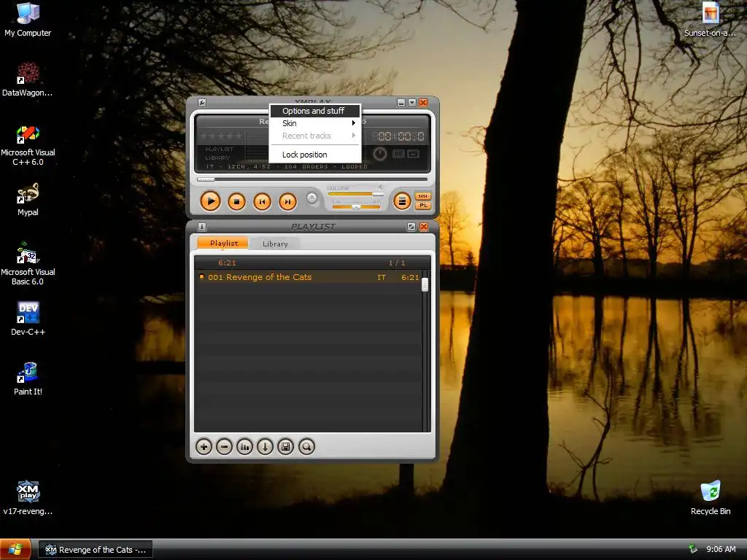747x560 pixels.
Task: Select the Dev-C++ desktop shortcut
Action: tap(28, 319)
